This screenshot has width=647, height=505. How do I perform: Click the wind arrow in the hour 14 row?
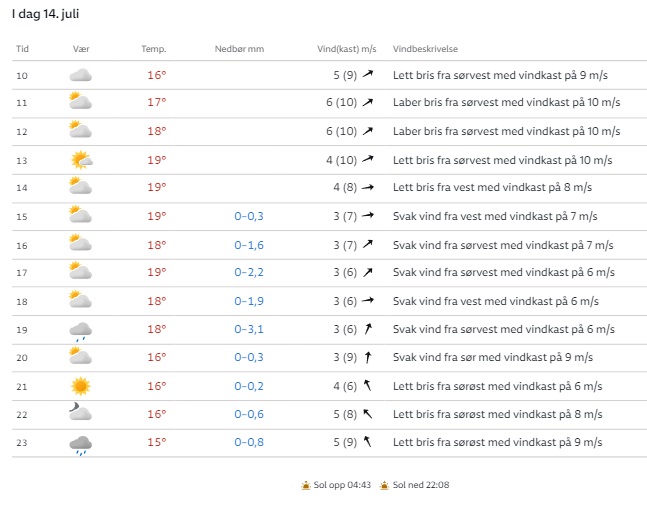[368, 188]
